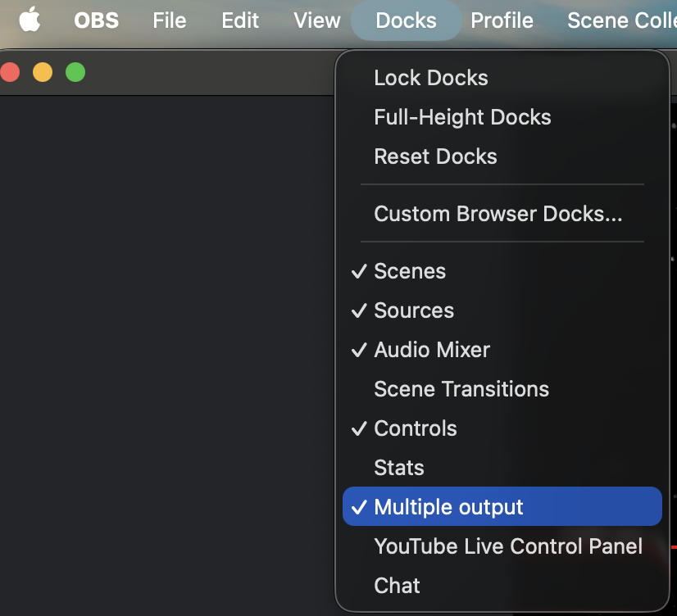Close the open Docks menu

tap(406, 20)
